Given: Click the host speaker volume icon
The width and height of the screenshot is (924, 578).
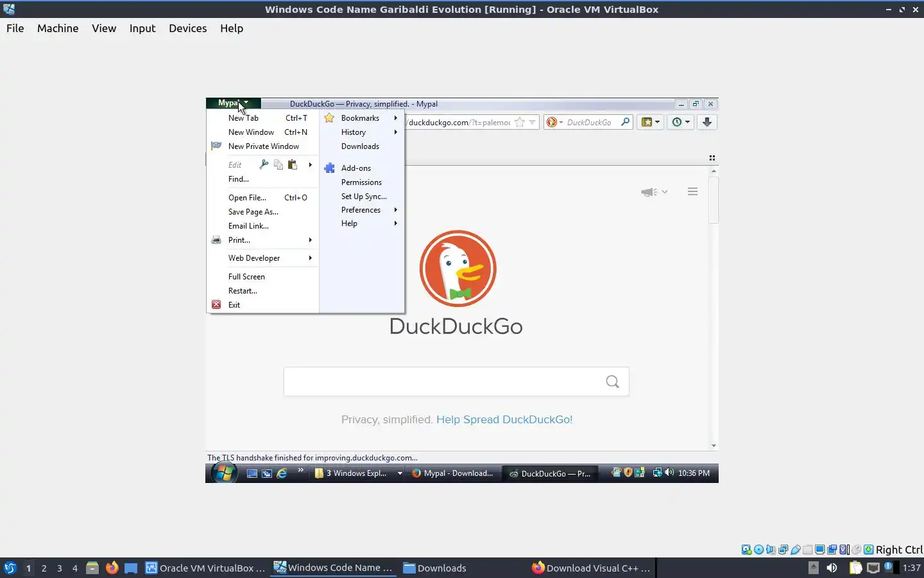Looking at the screenshot, I should pyautogui.click(x=832, y=568).
